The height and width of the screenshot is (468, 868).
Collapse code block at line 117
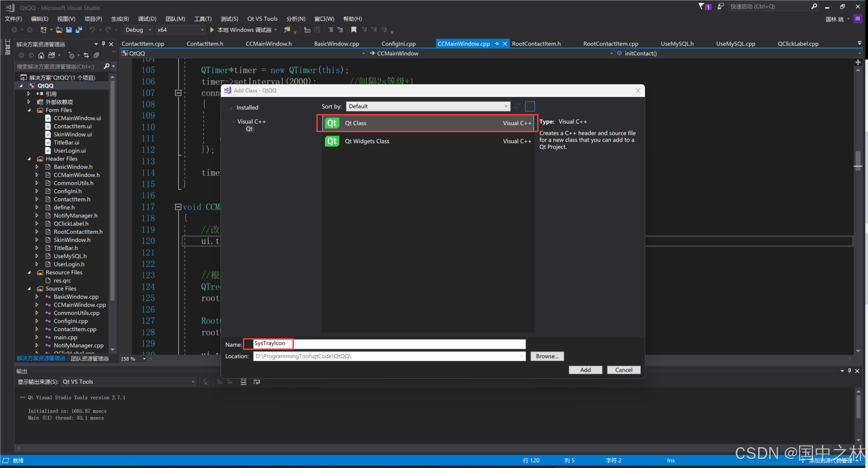coord(178,207)
